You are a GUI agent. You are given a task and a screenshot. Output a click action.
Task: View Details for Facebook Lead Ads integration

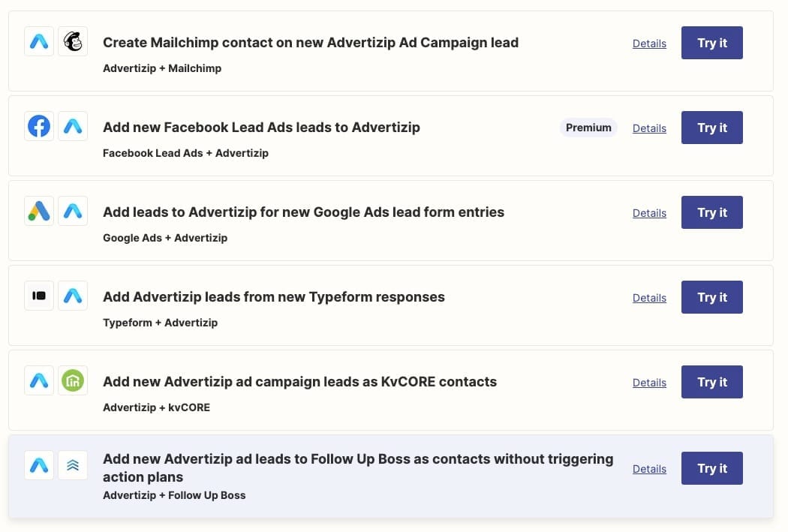click(x=649, y=128)
